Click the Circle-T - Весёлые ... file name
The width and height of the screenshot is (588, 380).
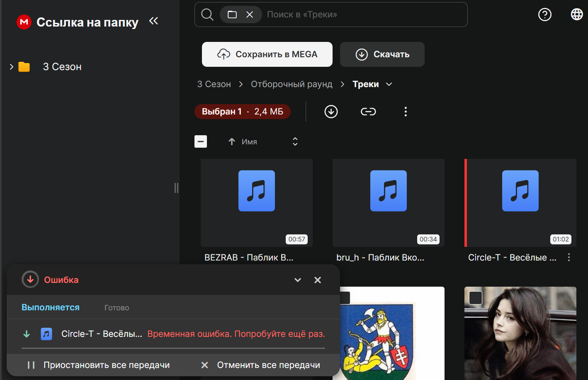[512, 258]
